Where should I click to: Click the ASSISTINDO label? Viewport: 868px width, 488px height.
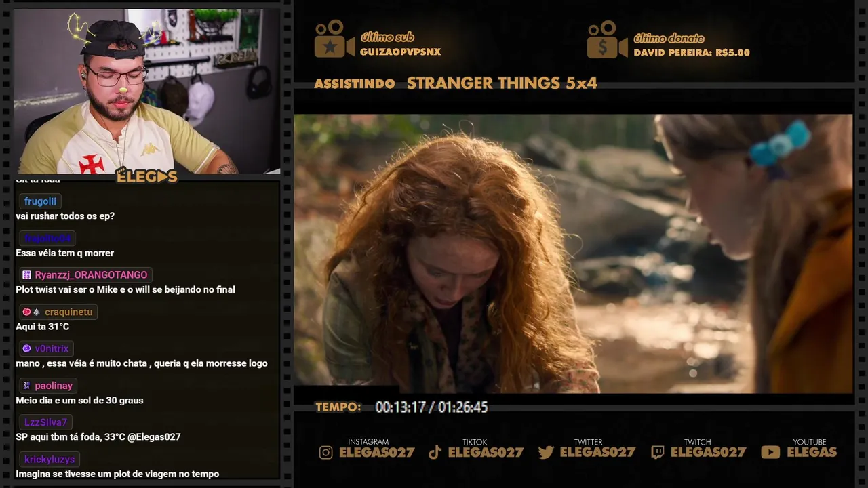pos(355,84)
